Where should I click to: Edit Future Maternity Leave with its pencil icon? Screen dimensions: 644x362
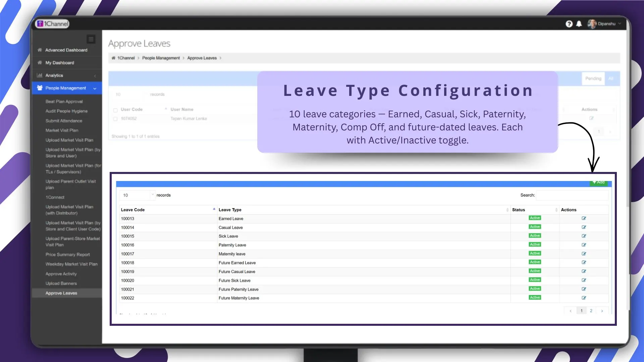pos(584,298)
